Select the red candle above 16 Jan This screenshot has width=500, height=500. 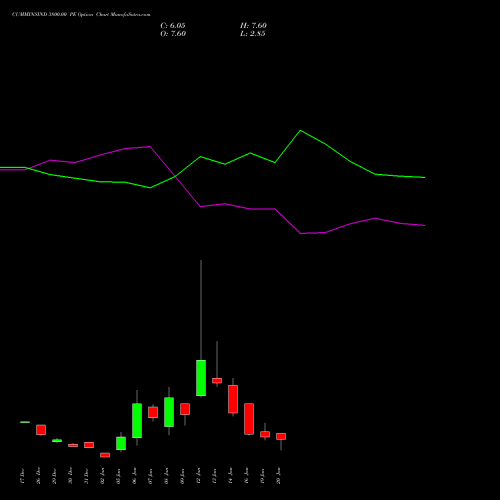click(x=249, y=419)
